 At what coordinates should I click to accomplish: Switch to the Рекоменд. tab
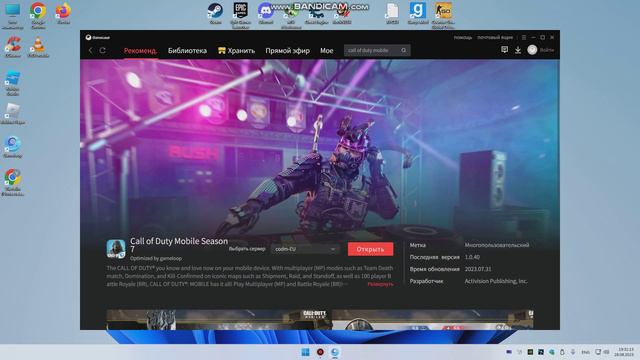(x=140, y=51)
